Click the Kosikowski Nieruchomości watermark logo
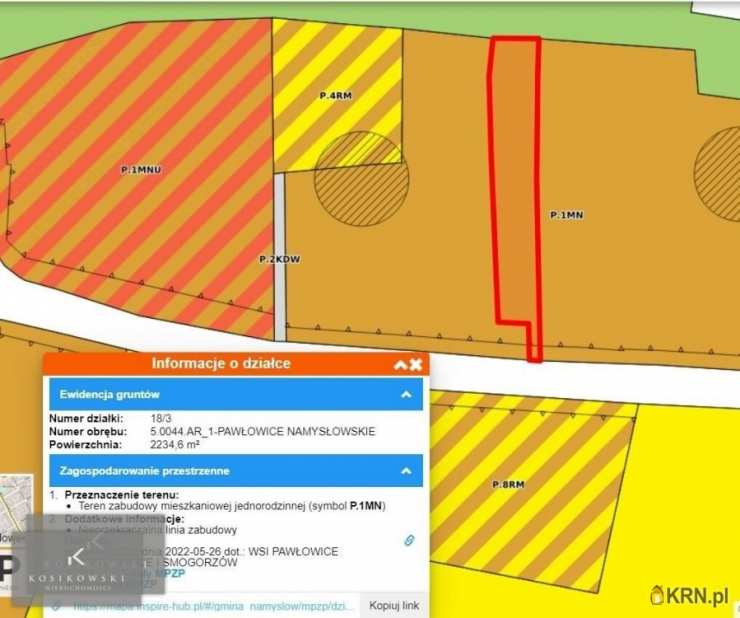 pos(77,570)
